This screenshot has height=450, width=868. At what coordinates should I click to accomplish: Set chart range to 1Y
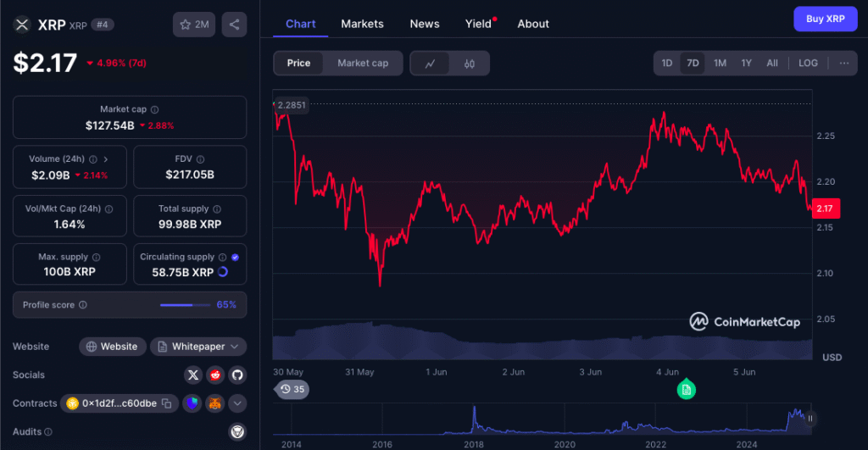(x=746, y=63)
